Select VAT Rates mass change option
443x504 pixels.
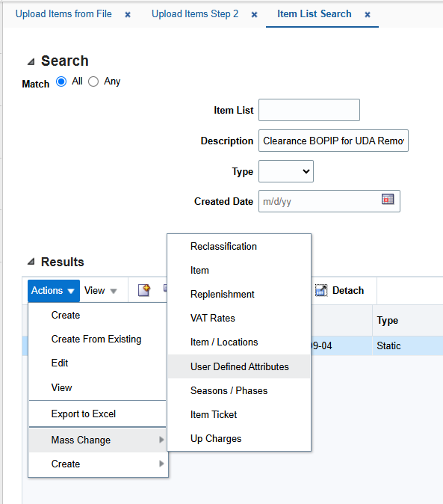tap(239, 319)
